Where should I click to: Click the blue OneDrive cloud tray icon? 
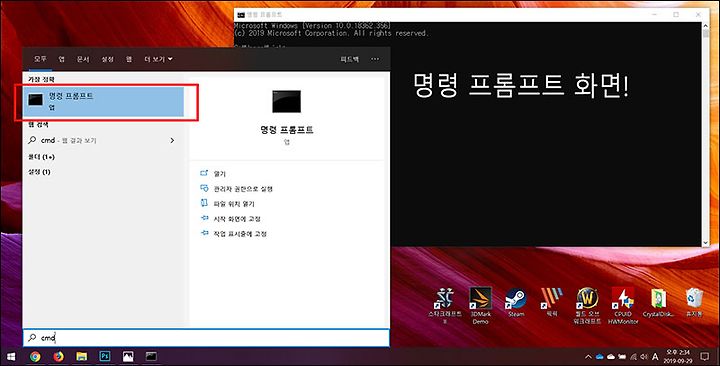click(x=600, y=357)
